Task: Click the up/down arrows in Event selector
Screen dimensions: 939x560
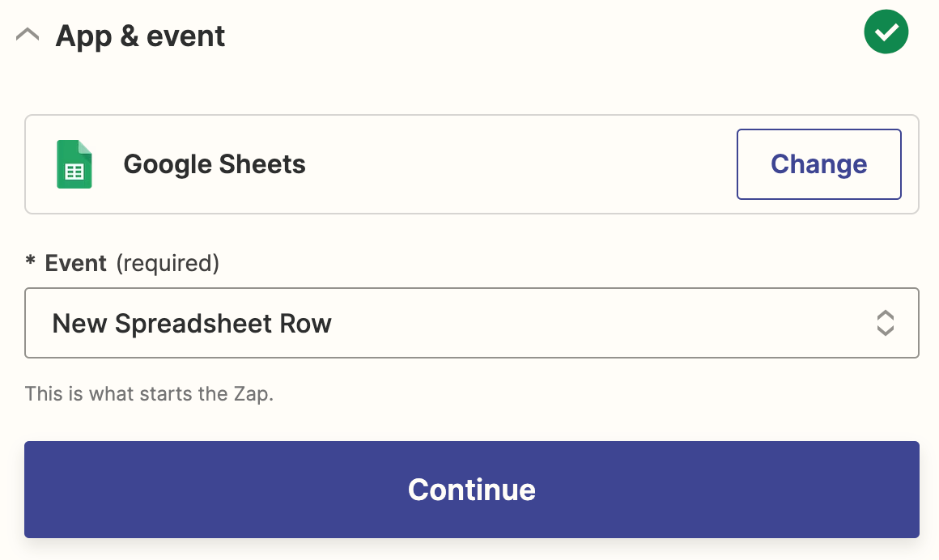Action: [x=885, y=323]
